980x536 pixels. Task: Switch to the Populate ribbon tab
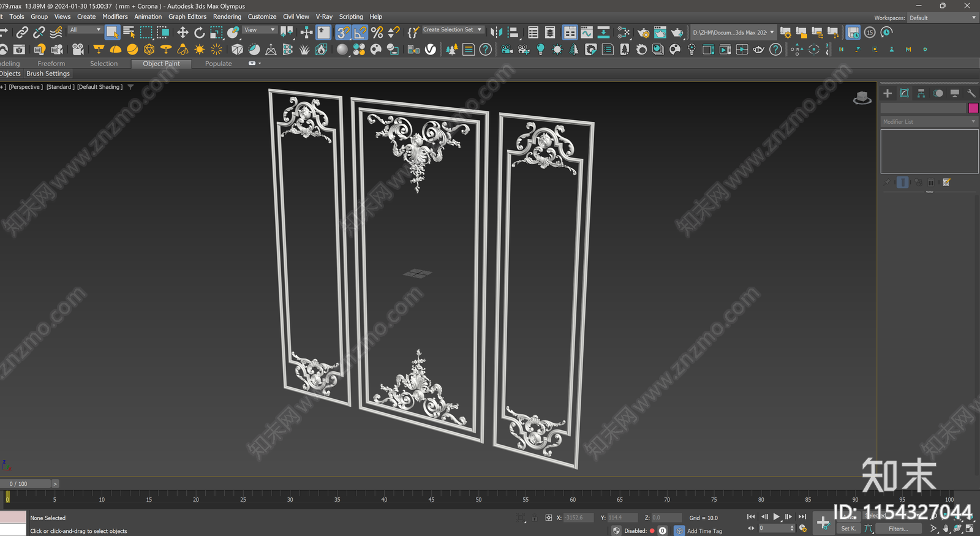tap(219, 64)
